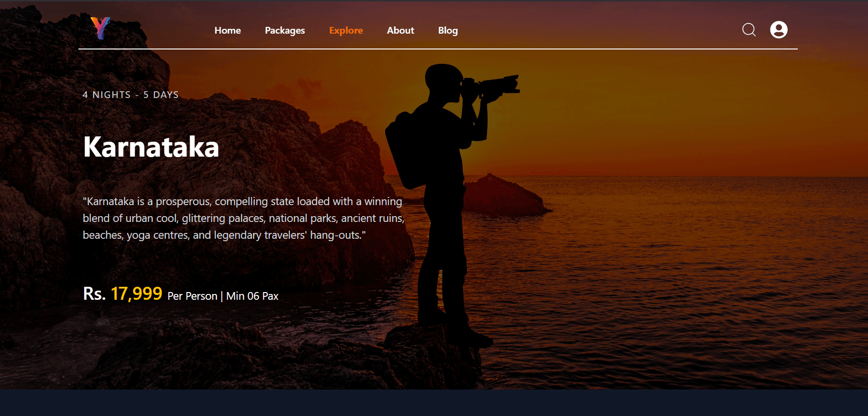Open the search magnifier icon
868x416 pixels.
click(x=749, y=30)
